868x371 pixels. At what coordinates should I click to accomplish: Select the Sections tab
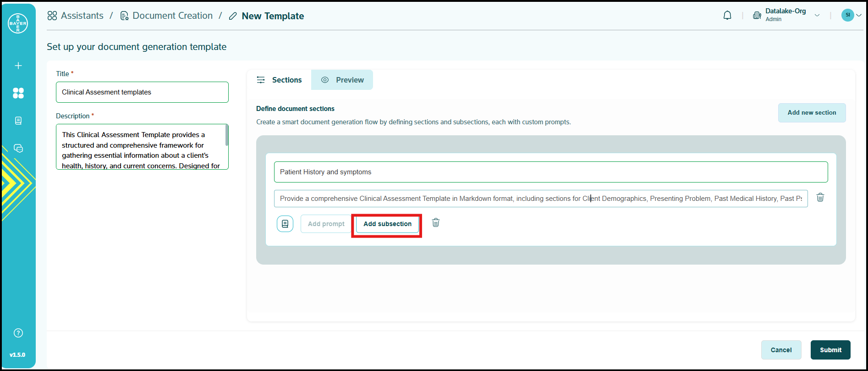point(279,80)
